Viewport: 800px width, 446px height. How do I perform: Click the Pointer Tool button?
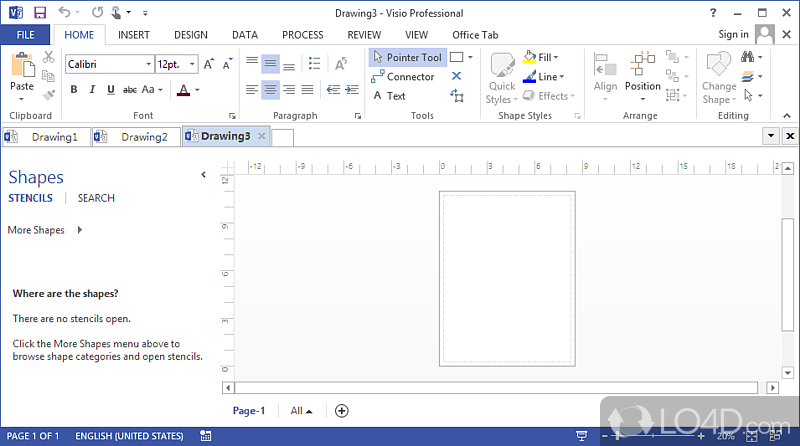point(408,57)
